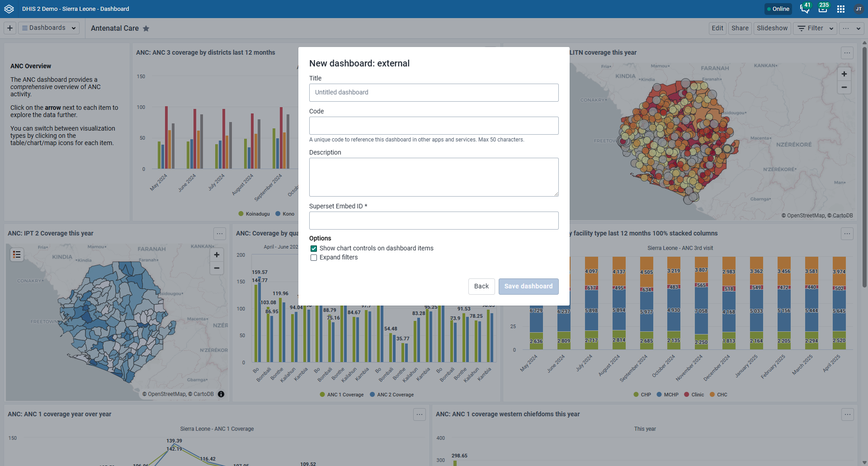Click the Edit button
This screenshot has width=868, height=466.
tap(717, 28)
